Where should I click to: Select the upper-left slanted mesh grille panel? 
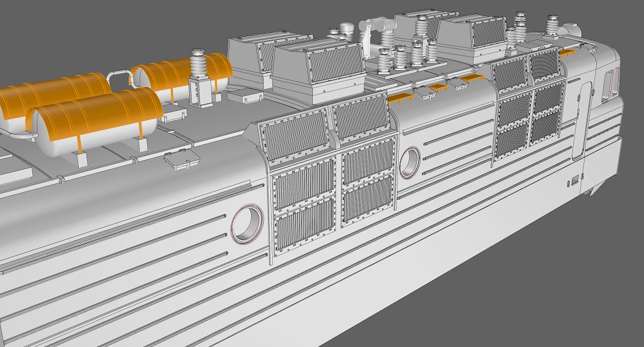click(293, 133)
